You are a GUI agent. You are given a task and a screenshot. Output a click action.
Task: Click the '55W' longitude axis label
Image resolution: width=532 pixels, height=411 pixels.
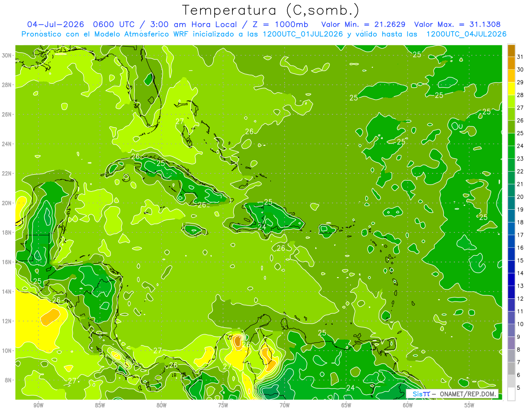pos(469,405)
